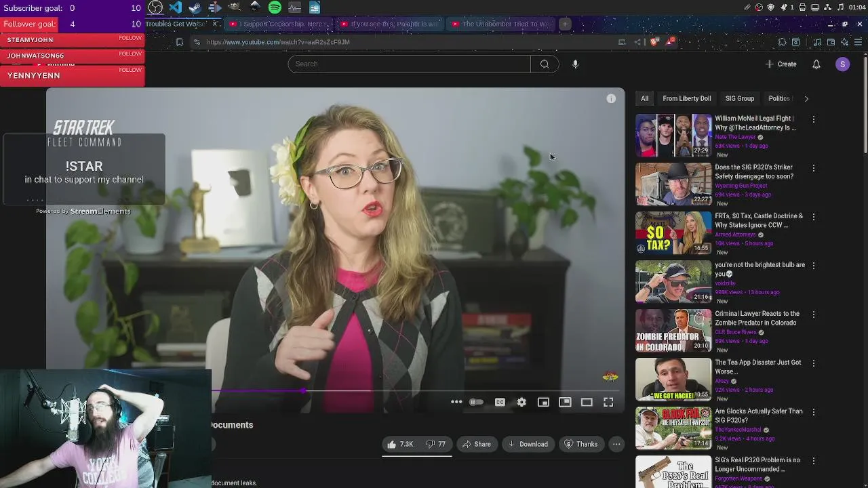This screenshot has height=488, width=868.
Task: Open the '$0 TAX?' video thumbnail
Action: click(x=673, y=233)
